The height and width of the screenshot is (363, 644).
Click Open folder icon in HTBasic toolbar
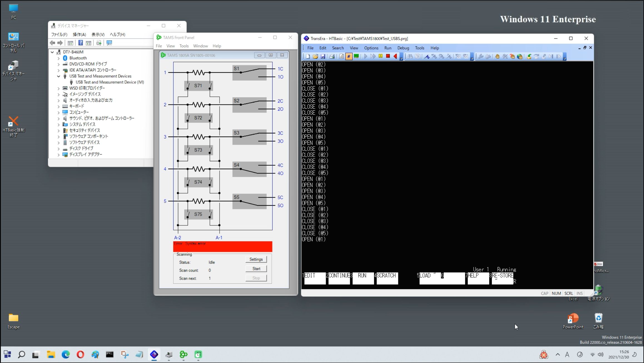[x=315, y=56]
